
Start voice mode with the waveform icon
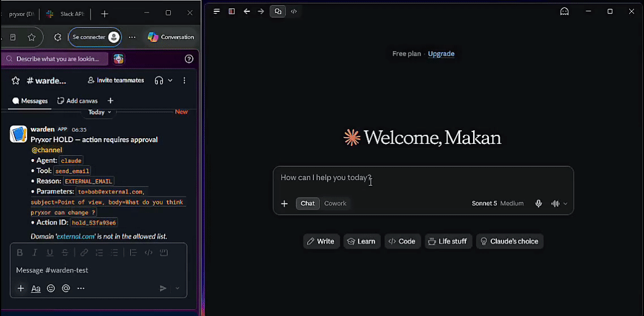(x=555, y=203)
